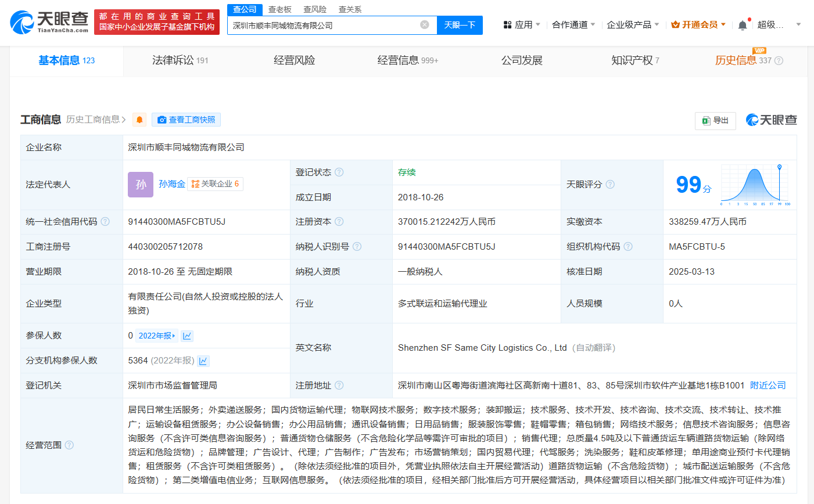Viewport: 814px width, 504px height.
Task: Open the 企业级产品 dropdown
Action: (x=633, y=24)
